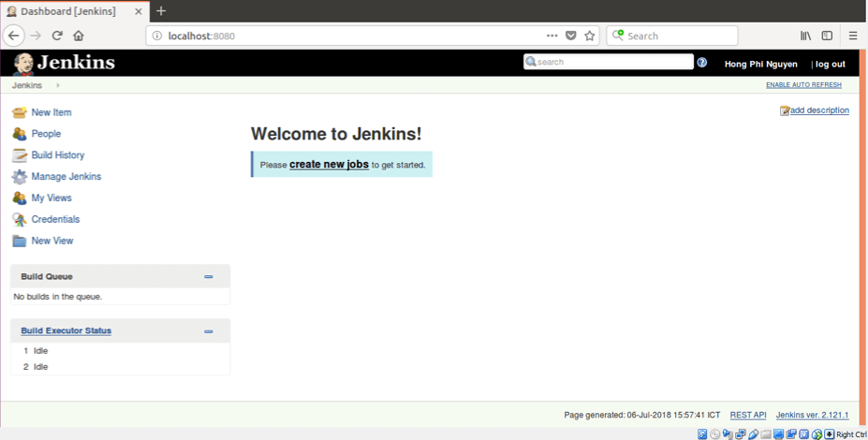Expand the Jenkins breadcrumb arrow
Viewport: 868px width, 440px height.
(58, 85)
